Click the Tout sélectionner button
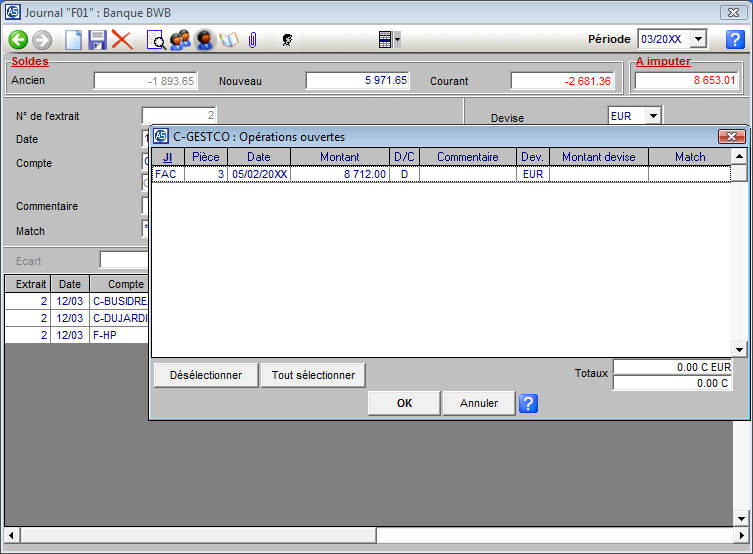 pos(313,375)
